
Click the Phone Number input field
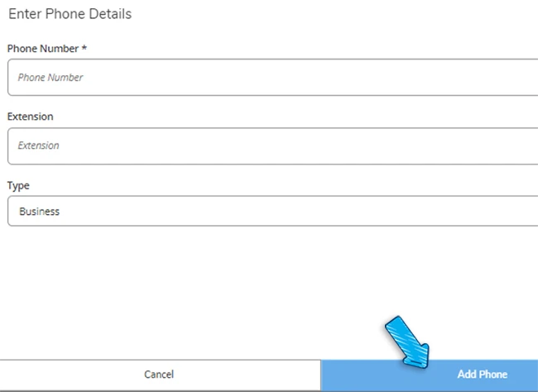273,78
